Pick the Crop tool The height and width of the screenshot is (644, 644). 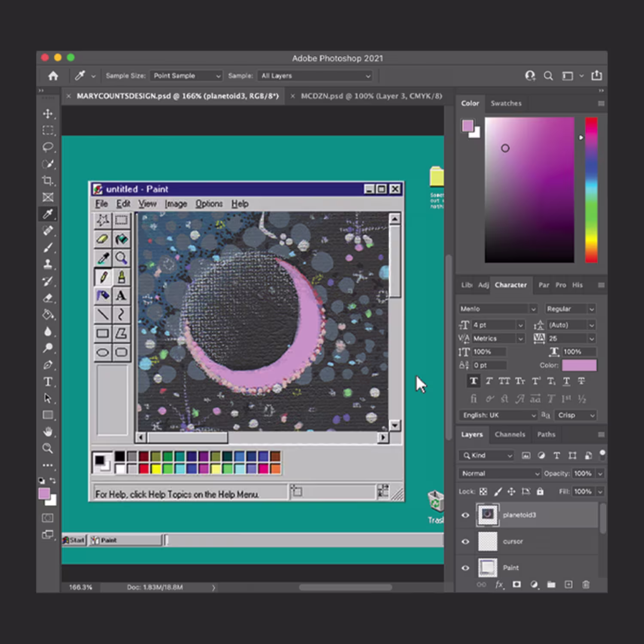tap(48, 181)
